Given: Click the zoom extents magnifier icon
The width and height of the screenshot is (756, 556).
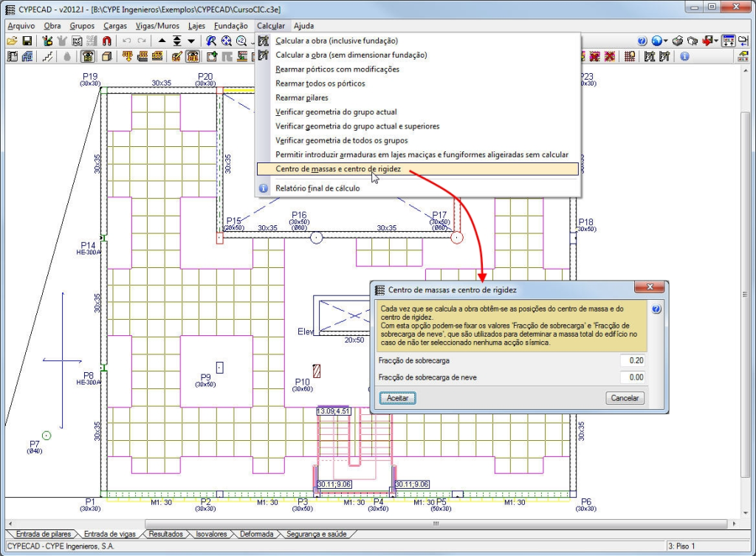Looking at the screenshot, I should coord(226,41).
